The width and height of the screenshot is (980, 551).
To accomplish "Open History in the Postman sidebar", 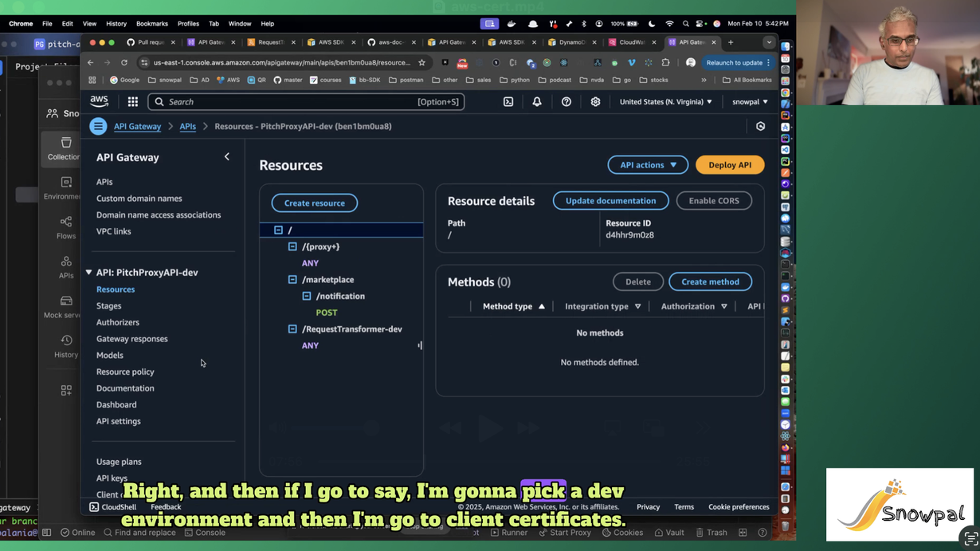I will coord(66,347).
